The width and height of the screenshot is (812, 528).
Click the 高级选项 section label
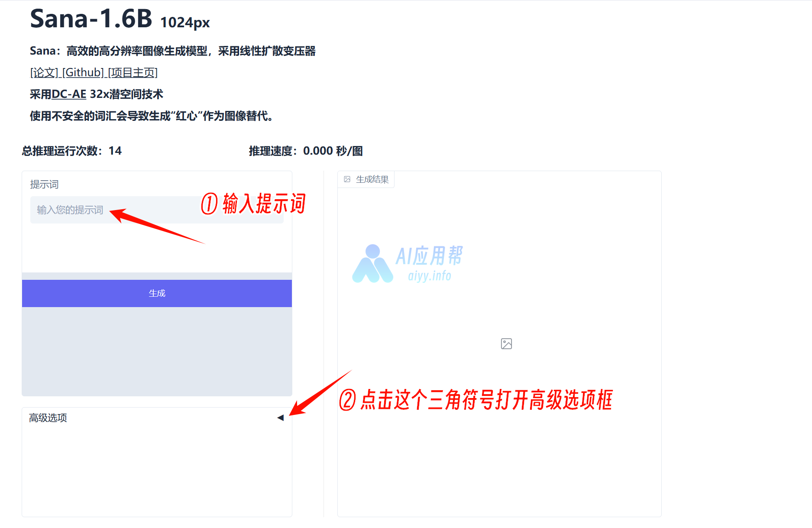pos(48,418)
